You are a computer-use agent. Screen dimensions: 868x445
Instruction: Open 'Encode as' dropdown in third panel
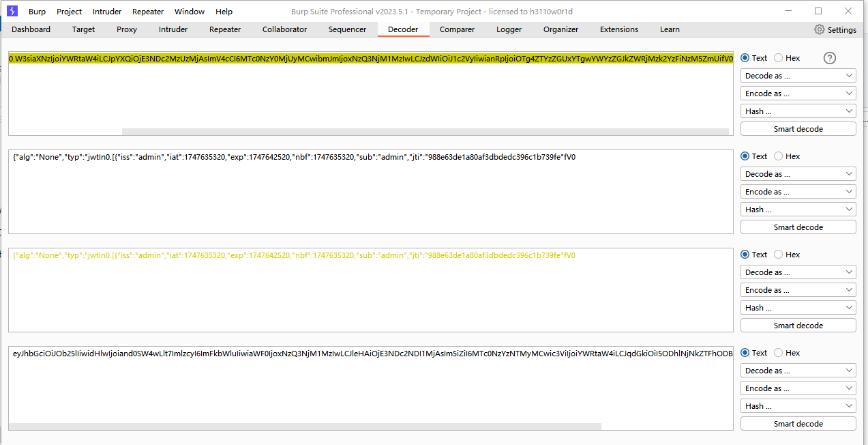pyautogui.click(x=798, y=290)
